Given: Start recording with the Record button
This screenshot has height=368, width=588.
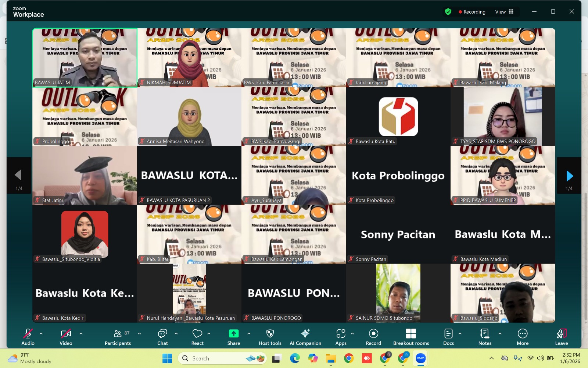Looking at the screenshot, I should pyautogui.click(x=373, y=336).
